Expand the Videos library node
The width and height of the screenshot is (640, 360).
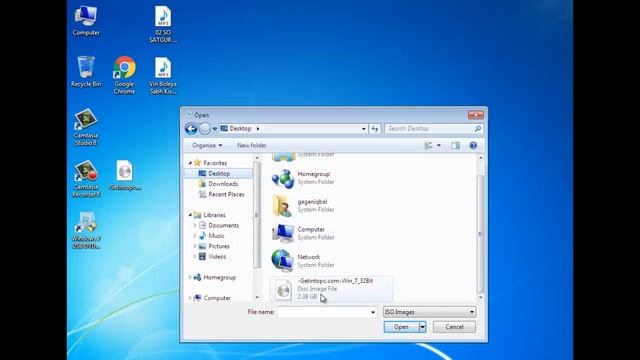tap(195, 257)
